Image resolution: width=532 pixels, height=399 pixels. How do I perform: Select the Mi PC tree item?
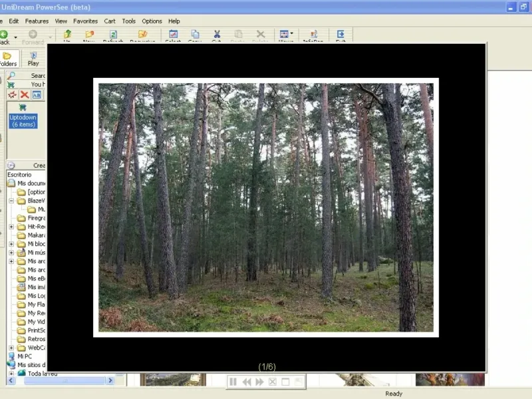pyautogui.click(x=25, y=356)
